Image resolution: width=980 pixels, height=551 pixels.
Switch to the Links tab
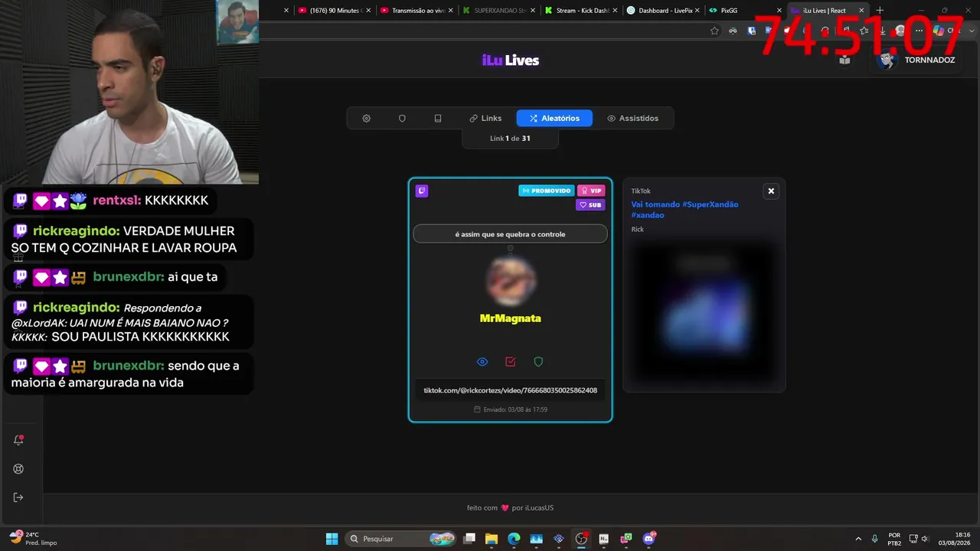485,119
